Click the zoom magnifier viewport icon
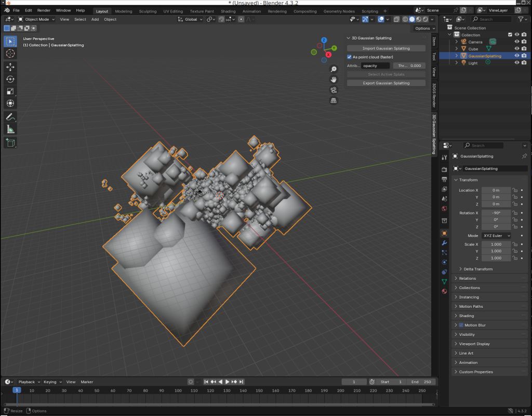Image resolution: width=532 pixels, height=416 pixels. click(334, 69)
